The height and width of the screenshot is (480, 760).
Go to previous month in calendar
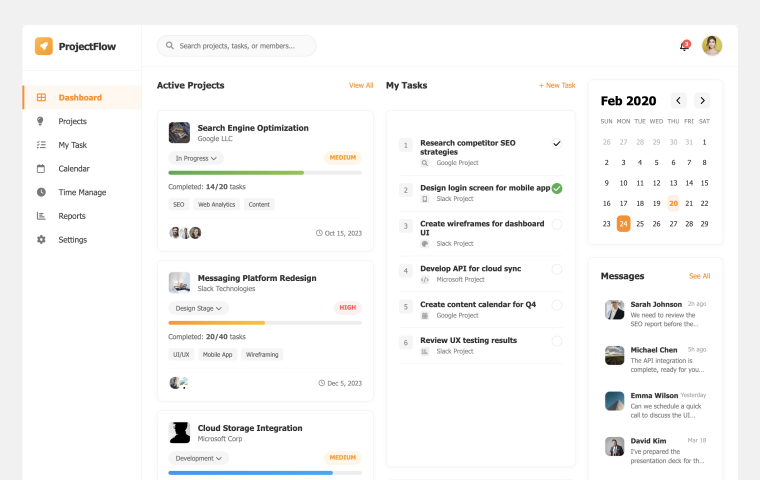[679, 101]
